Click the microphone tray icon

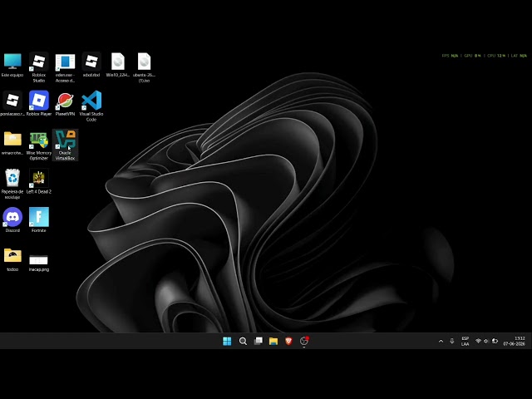click(x=452, y=341)
